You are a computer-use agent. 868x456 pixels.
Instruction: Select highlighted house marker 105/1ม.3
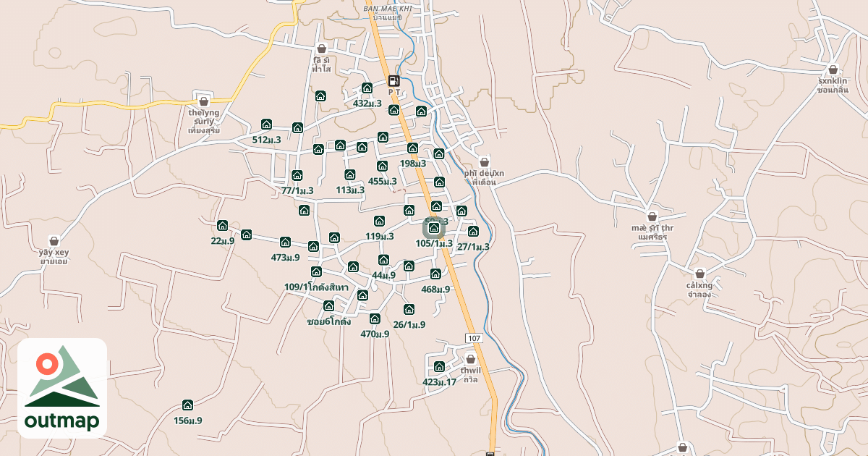click(434, 228)
